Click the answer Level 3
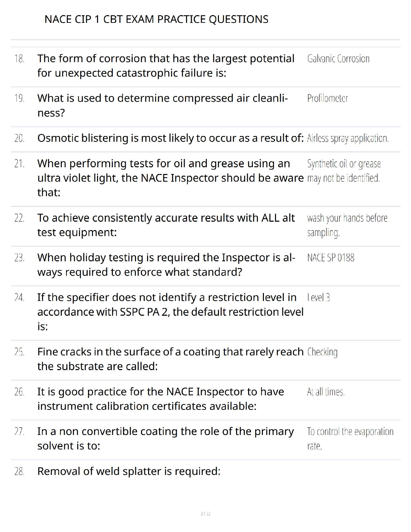The height and width of the screenshot is (532, 411). 318,298
